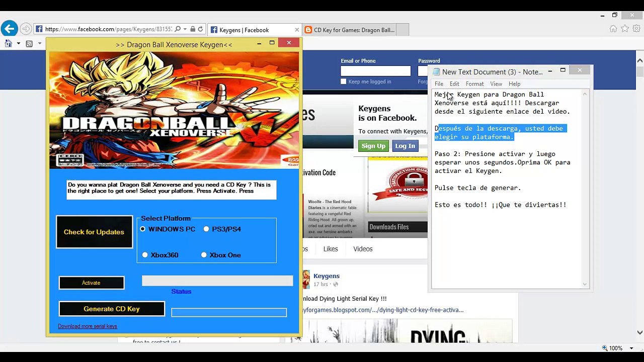Expand the feeds icon dropdown arrow
The height and width of the screenshot is (362, 644).
point(40,44)
